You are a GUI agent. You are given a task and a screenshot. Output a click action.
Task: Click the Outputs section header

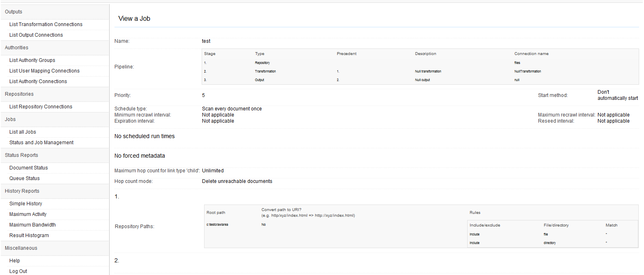pyautogui.click(x=13, y=12)
